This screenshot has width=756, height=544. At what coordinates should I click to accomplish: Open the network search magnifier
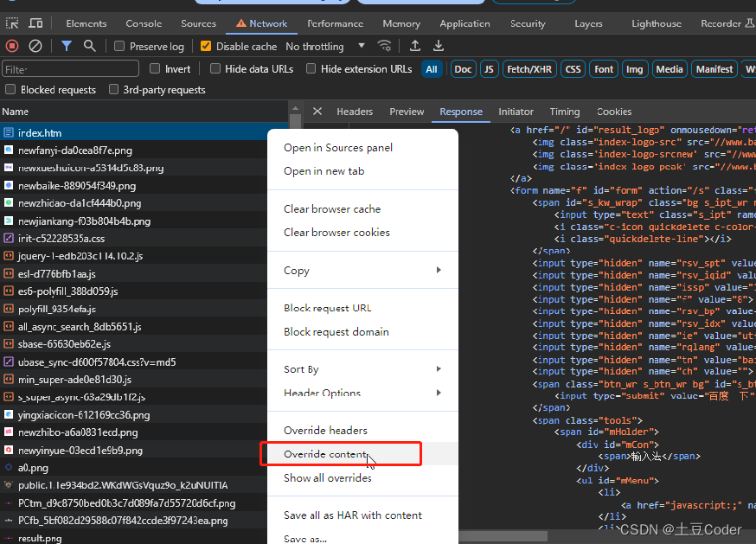[89, 46]
